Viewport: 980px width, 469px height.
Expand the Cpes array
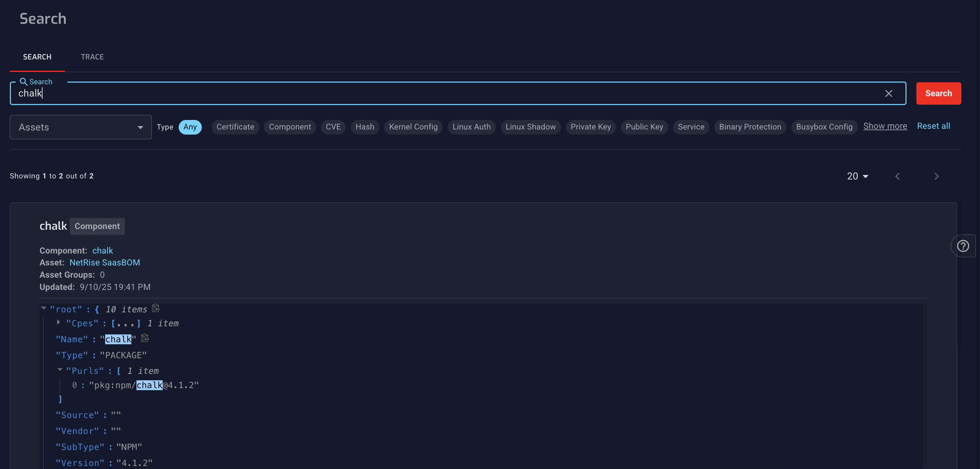click(x=59, y=322)
